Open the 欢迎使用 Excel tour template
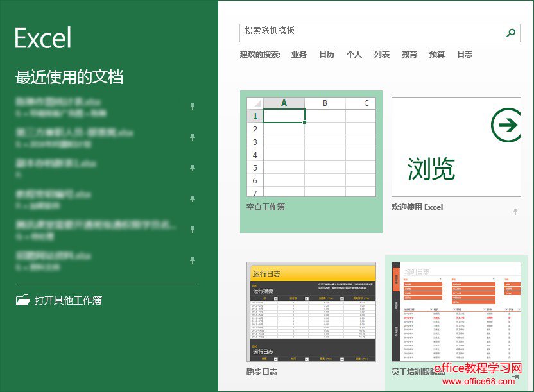This screenshot has height=392, width=534. [456, 147]
